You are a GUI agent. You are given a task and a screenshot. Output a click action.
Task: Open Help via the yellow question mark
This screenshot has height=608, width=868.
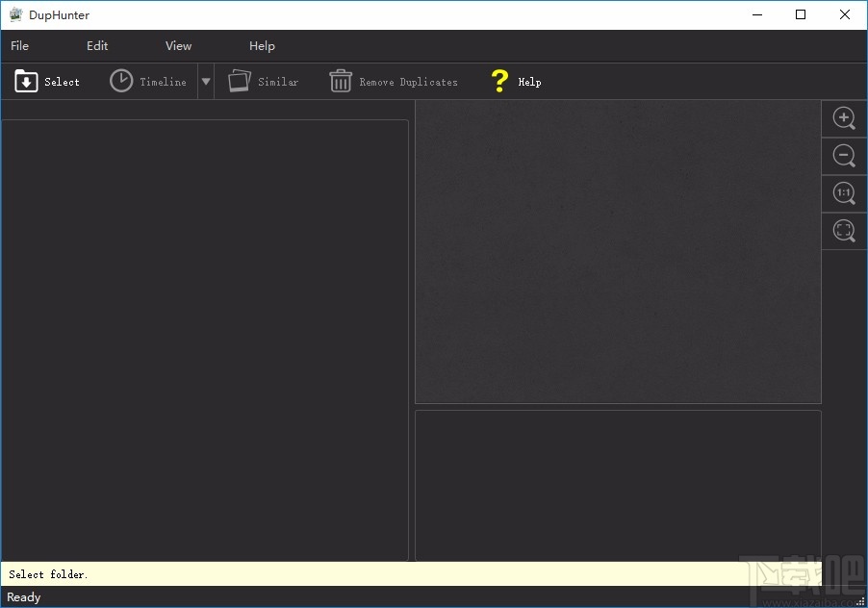(498, 82)
